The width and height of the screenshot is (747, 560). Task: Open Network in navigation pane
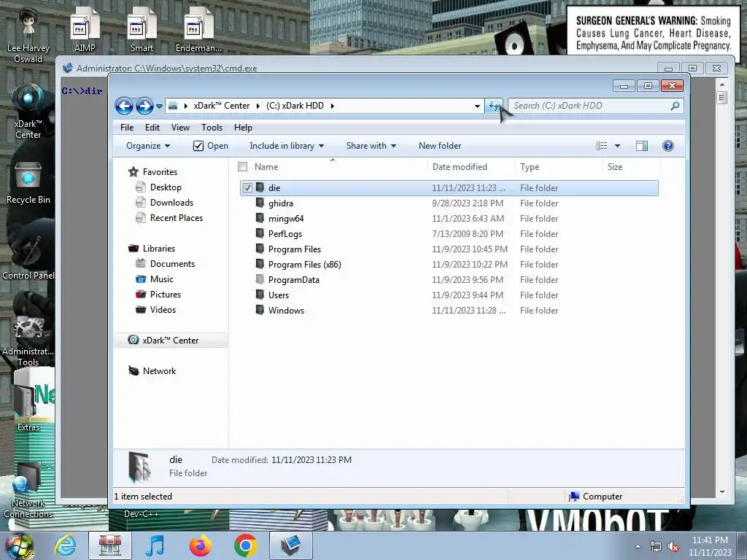click(x=159, y=371)
